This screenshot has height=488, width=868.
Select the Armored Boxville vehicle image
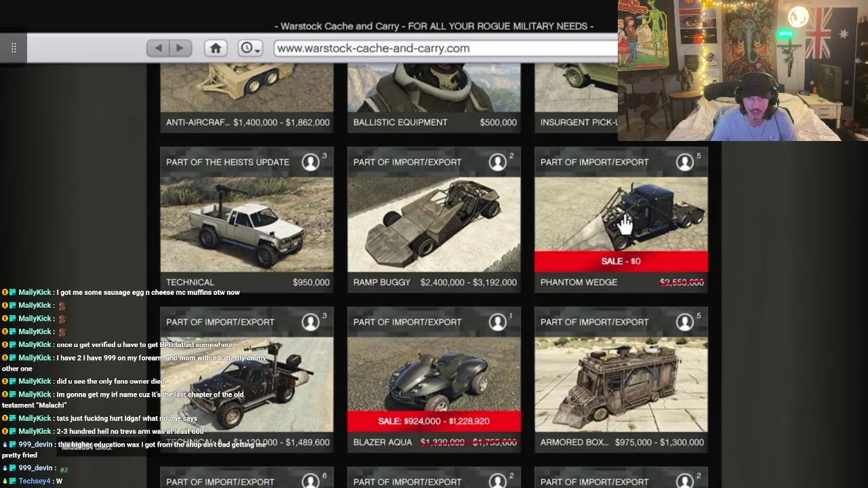click(x=621, y=384)
